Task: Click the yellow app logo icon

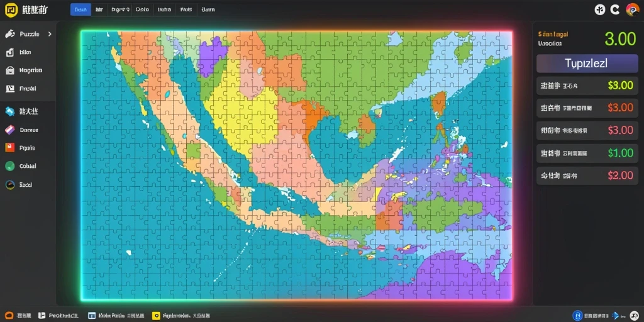Action: pos(11,10)
